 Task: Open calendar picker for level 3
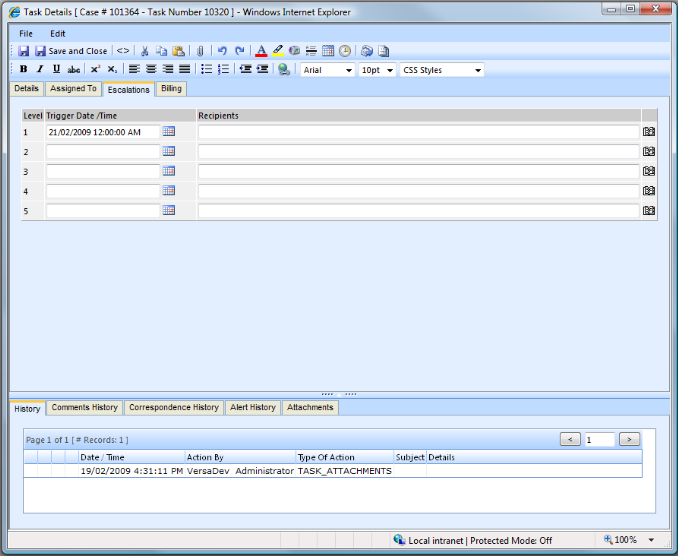pyautogui.click(x=169, y=171)
